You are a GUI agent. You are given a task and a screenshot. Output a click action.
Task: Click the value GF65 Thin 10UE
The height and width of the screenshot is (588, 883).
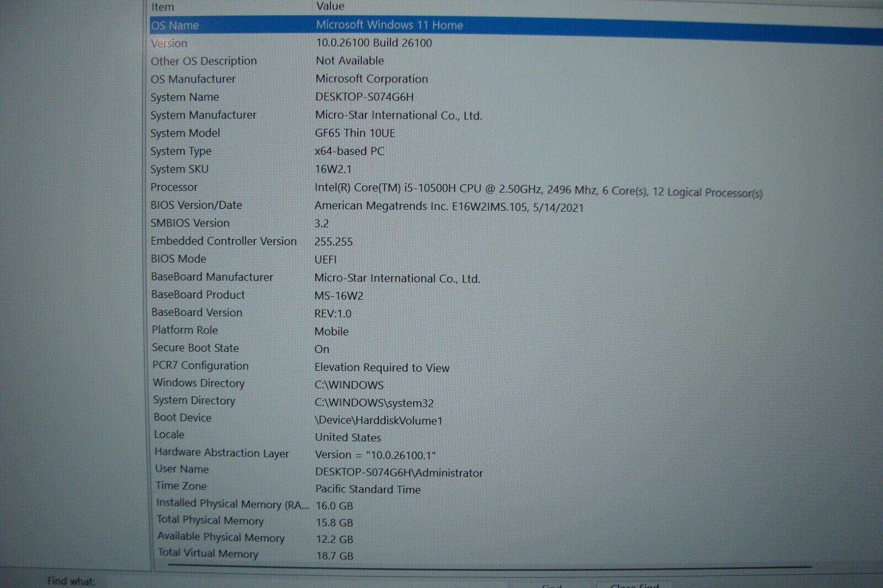click(x=355, y=133)
